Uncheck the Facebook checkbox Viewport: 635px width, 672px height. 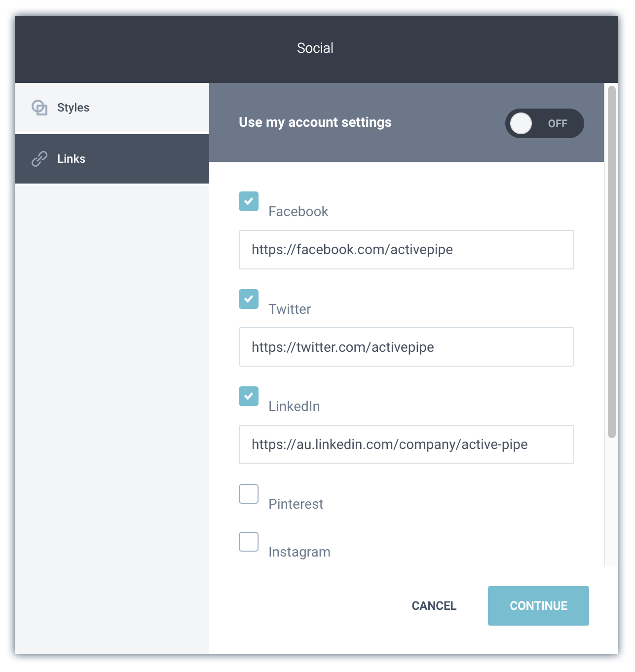[248, 201]
